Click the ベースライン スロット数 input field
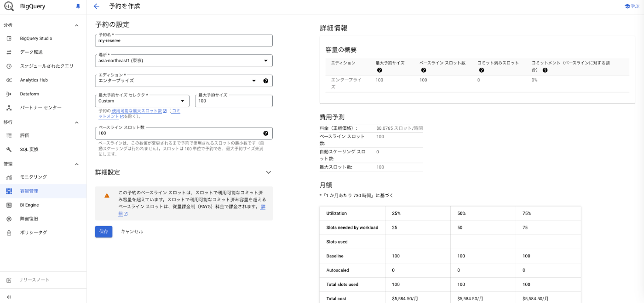Viewport: 644px width, 303px height. coord(184,133)
